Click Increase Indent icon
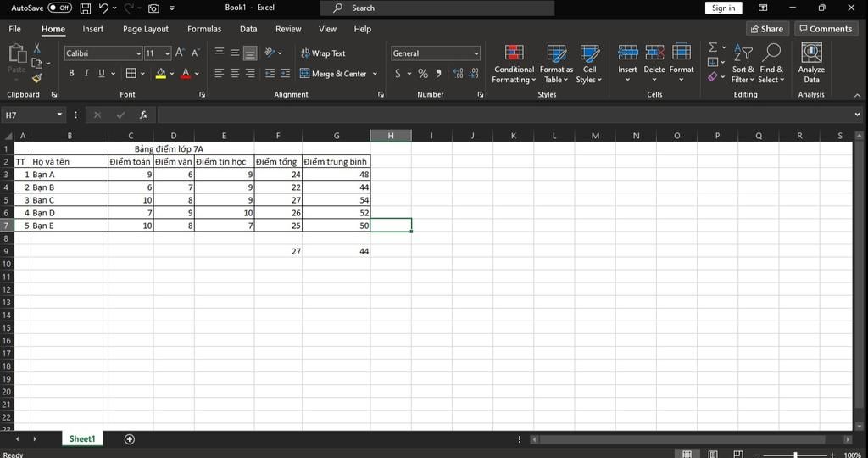Screen dimensions: 868x458 click(285, 73)
